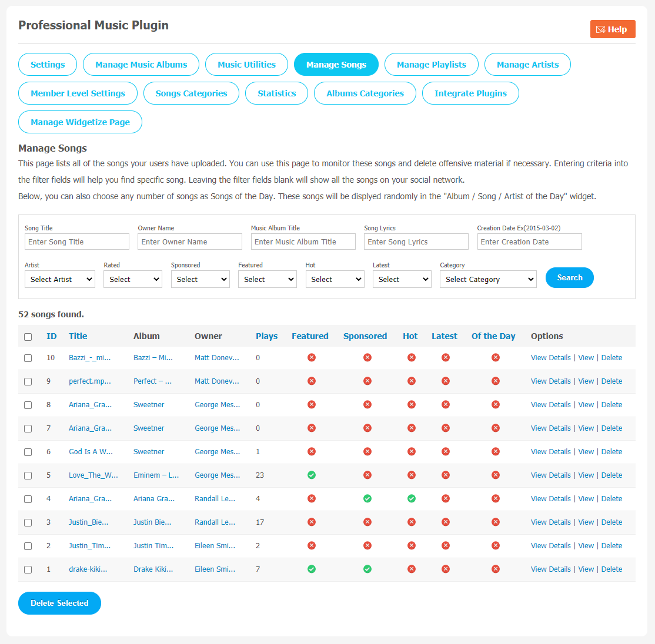The image size is (655, 644).
Task: Toggle Latest status icon for song ID 2
Action: [446, 545]
